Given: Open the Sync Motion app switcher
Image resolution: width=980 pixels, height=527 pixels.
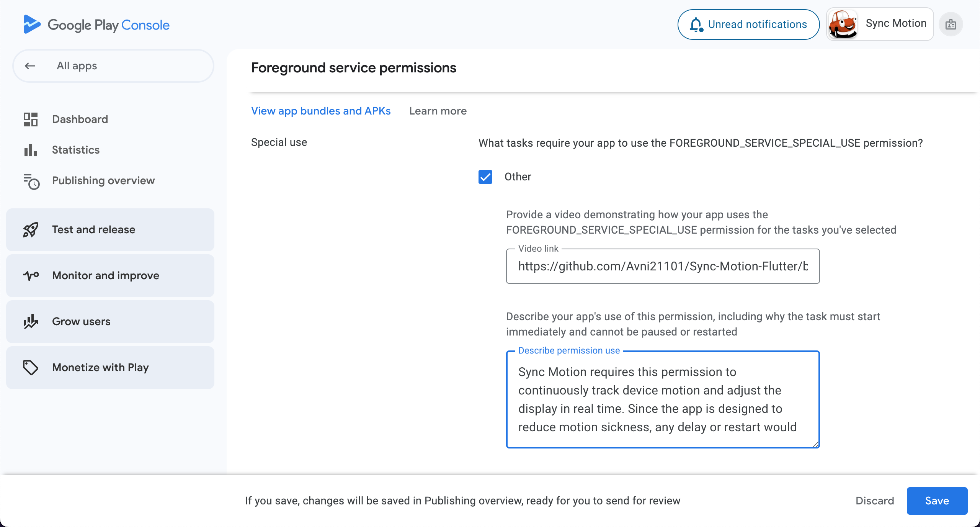Looking at the screenshot, I should tap(880, 24).
